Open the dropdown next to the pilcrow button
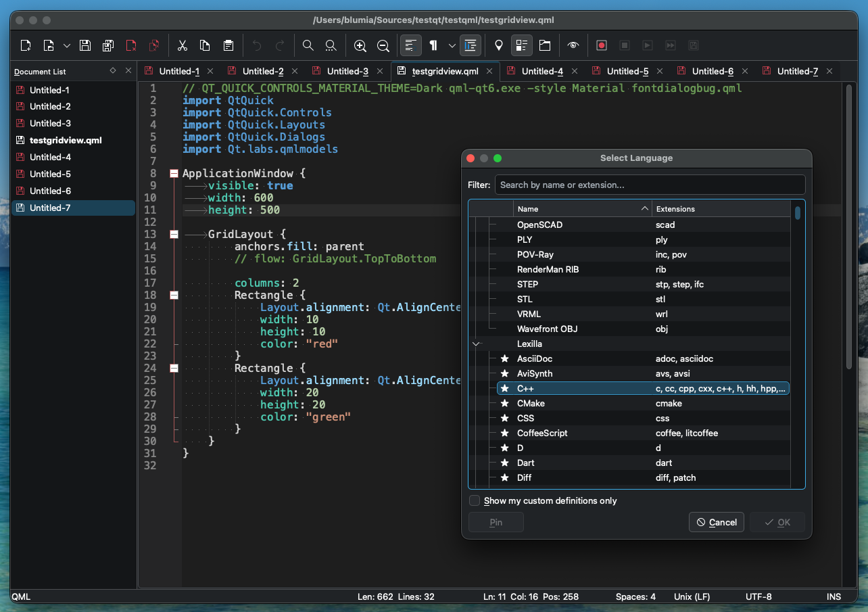 (452, 45)
